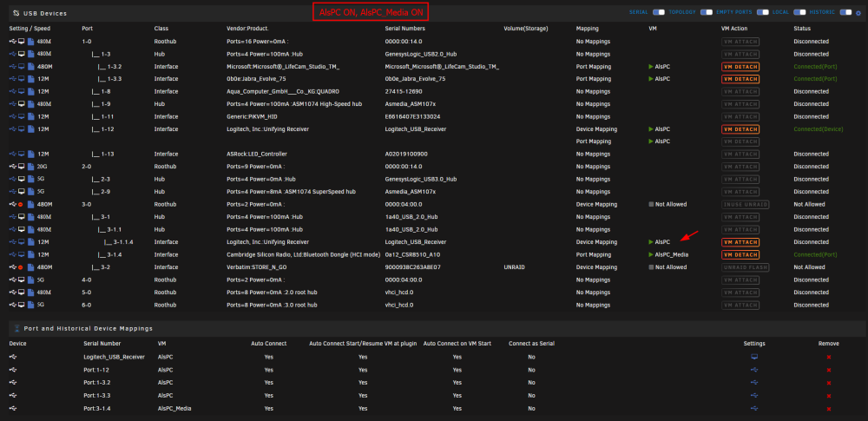Open settings icon for Port:3-1.4 mapping

[754, 409]
